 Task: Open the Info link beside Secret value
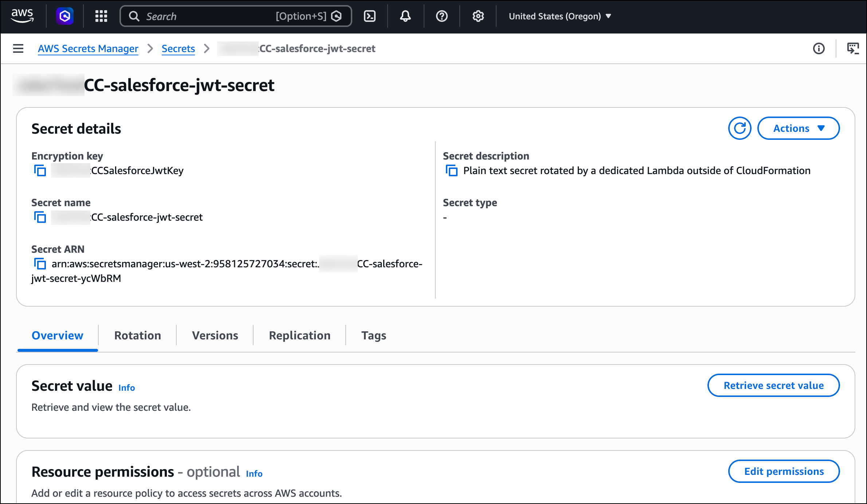pyautogui.click(x=127, y=388)
